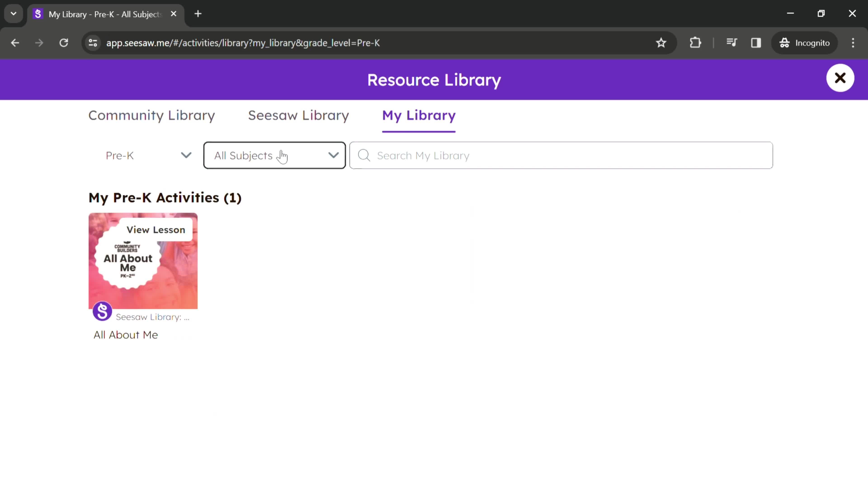Click the View Lesson button
The width and height of the screenshot is (868, 488).
156,230
